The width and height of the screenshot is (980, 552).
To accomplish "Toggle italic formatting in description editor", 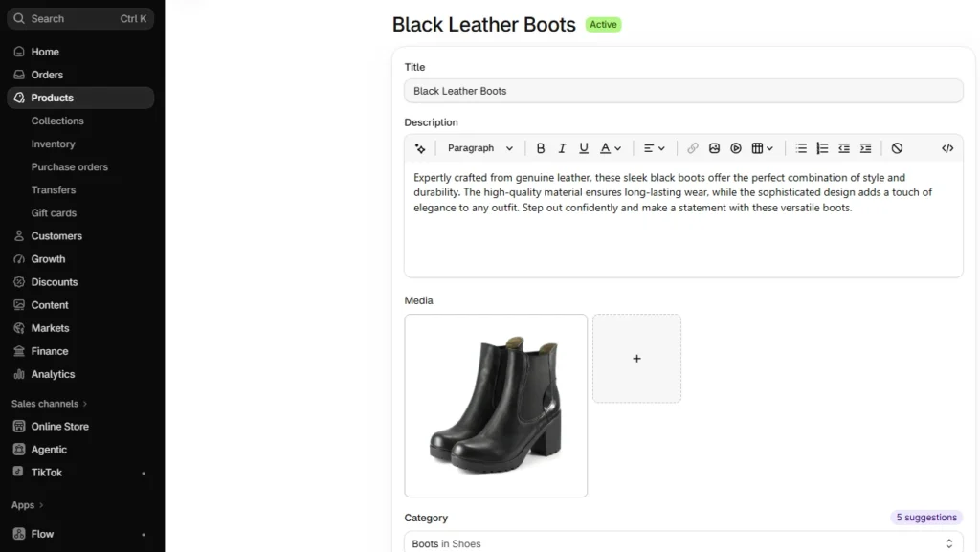I will [x=562, y=148].
